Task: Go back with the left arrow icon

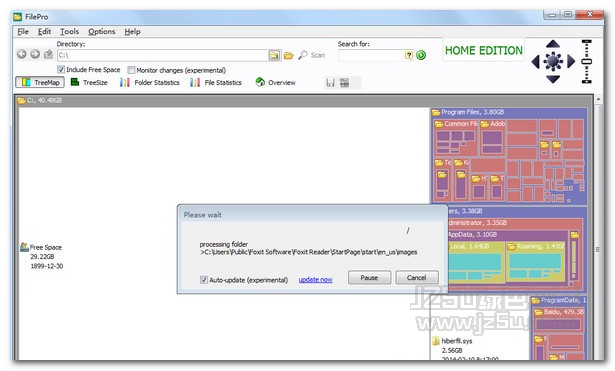Action: pyautogui.click(x=22, y=54)
